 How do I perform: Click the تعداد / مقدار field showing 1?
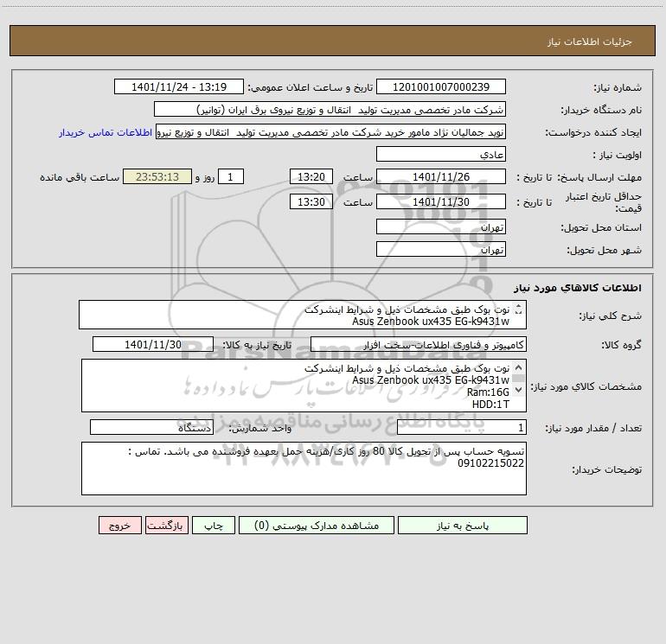pos(462,427)
